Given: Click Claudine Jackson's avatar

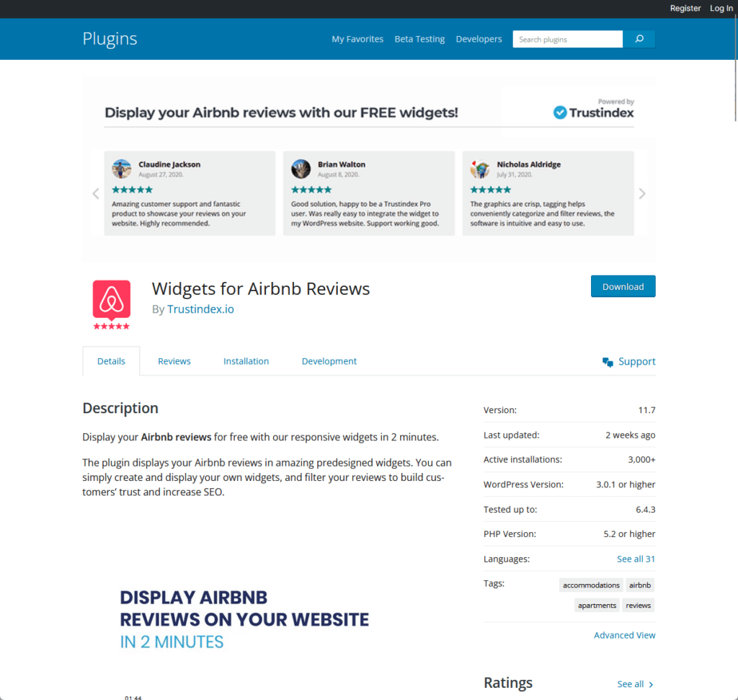Looking at the screenshot, I should [x=121, y=169].
